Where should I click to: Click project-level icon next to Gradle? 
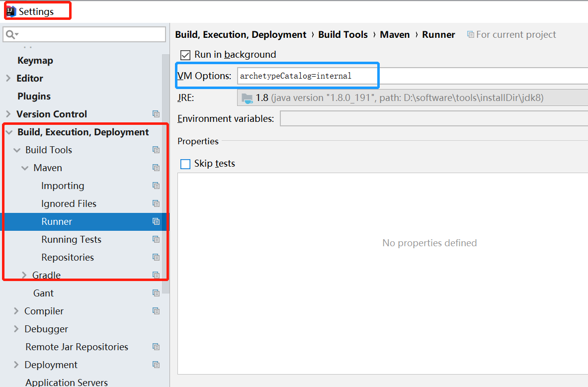pyautogui.click(x=156, y=275)
